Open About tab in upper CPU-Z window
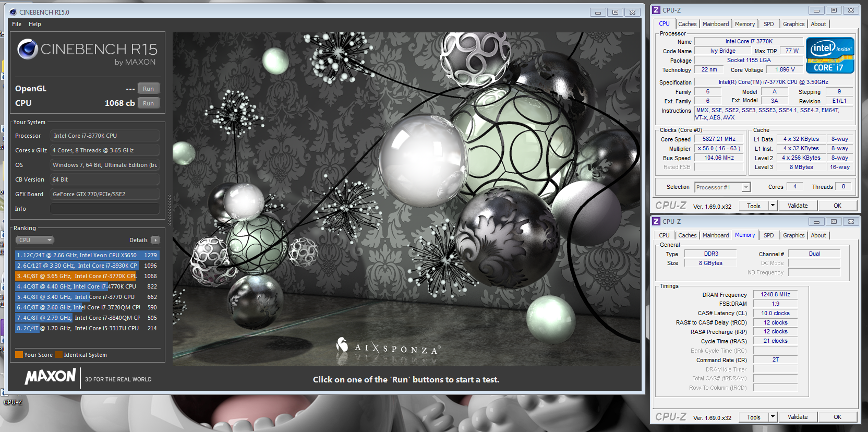 click(x=818, y=24)
